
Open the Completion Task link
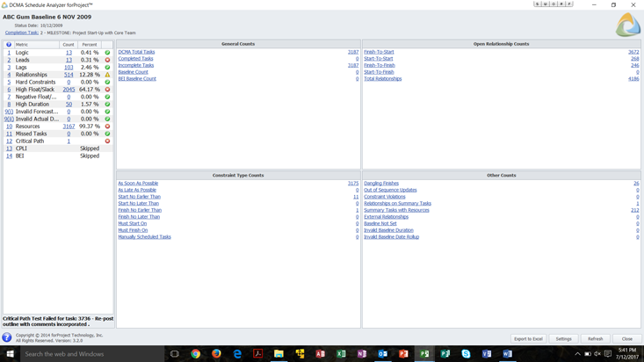22,33
